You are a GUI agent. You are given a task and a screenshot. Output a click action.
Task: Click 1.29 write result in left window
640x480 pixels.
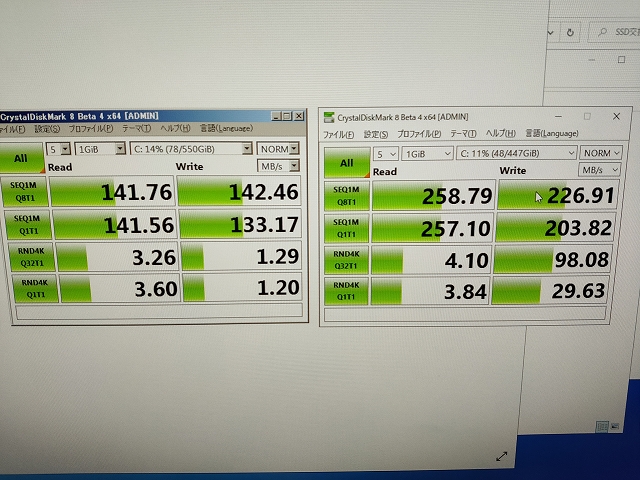click(241, 256)
